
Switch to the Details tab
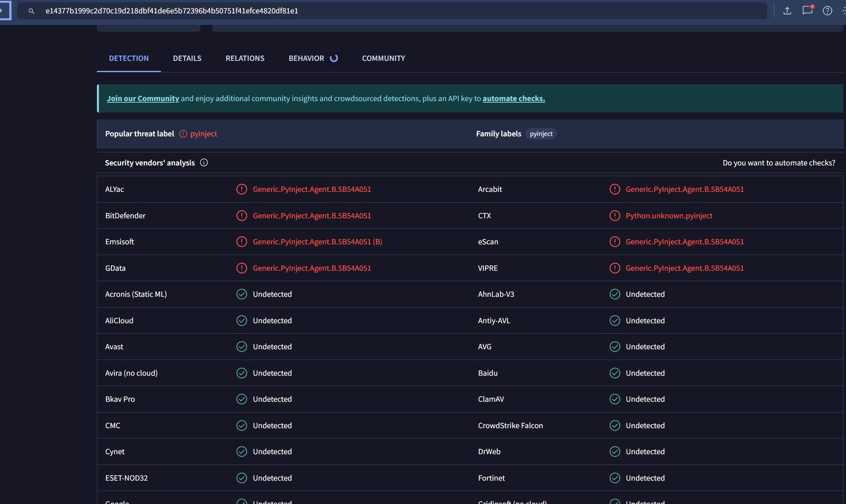[x=187, y=58]
